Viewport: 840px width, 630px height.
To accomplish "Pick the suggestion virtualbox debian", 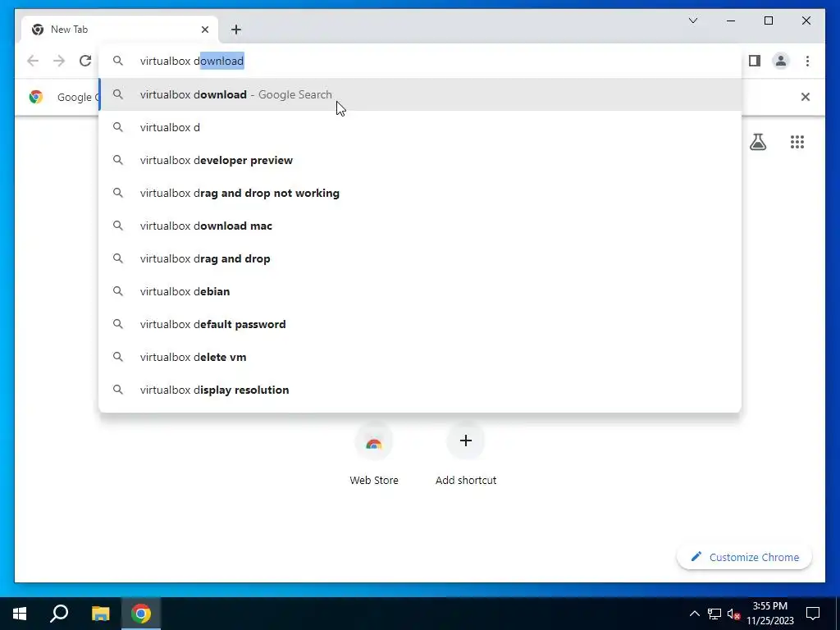I will [421, 291].
